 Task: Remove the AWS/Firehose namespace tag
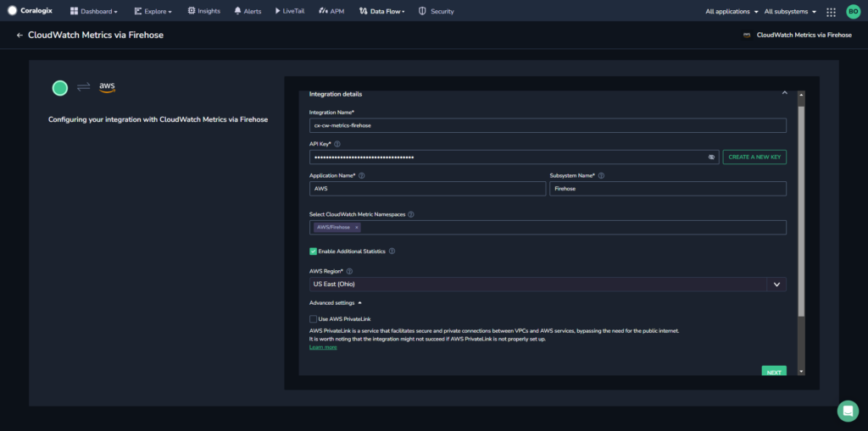click(x=357, y=228)
